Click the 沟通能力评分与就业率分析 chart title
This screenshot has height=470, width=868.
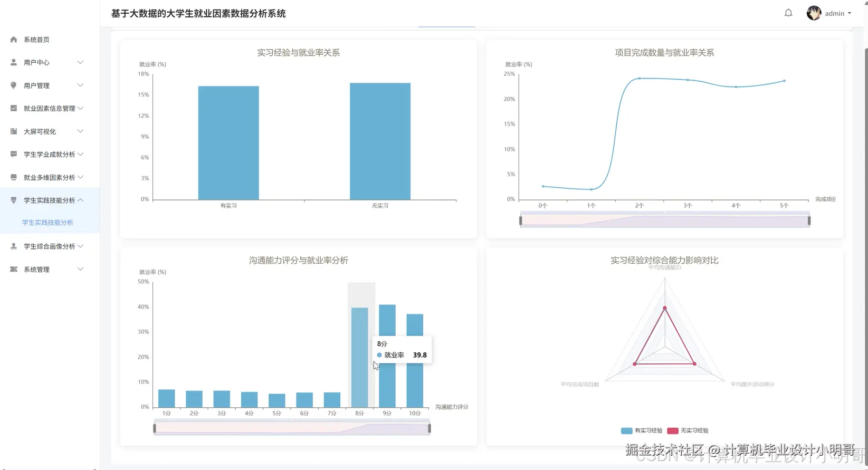point(298,261)
